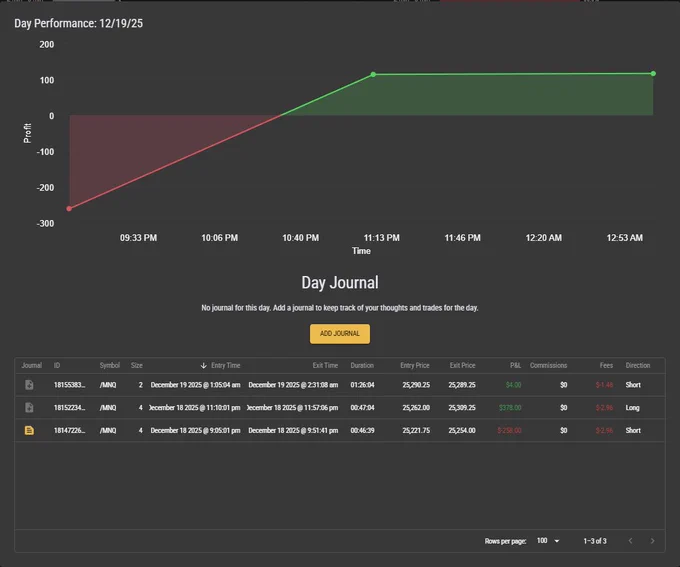Viewport: 680px width, 567px height.
Task: Click the Entry Time sort arrow
Action: pyautogui.click(x=203, y=366)
